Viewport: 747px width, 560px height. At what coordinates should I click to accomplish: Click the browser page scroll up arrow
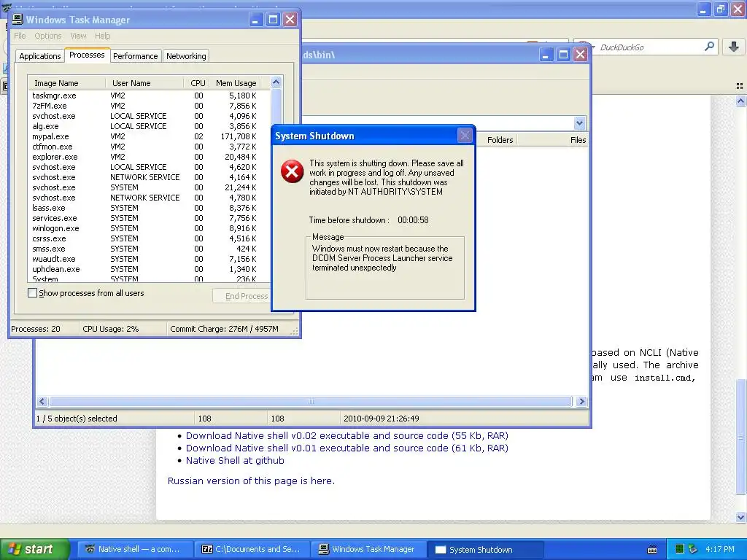[740, 101]
